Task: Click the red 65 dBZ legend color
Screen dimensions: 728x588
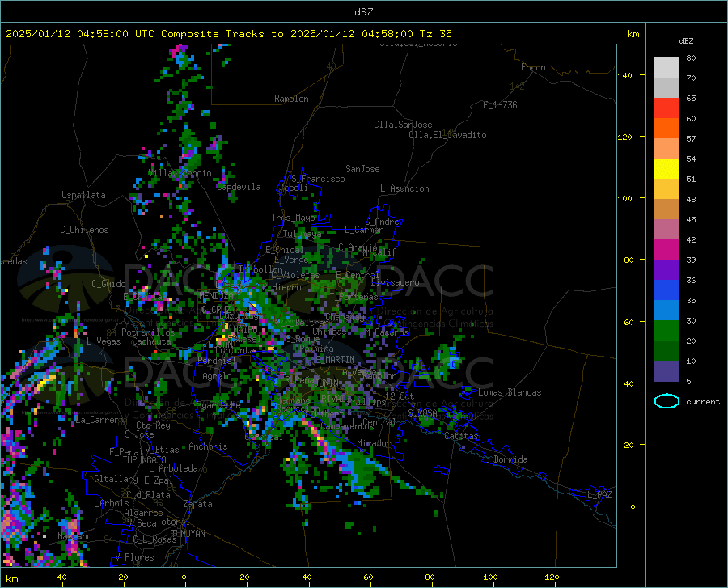Action: click(x=667, y=108)
